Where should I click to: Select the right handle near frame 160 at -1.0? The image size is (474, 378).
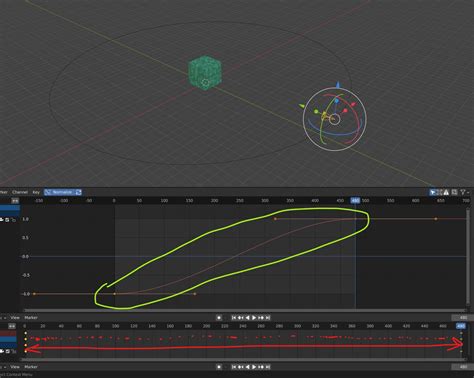coord(195,294)
